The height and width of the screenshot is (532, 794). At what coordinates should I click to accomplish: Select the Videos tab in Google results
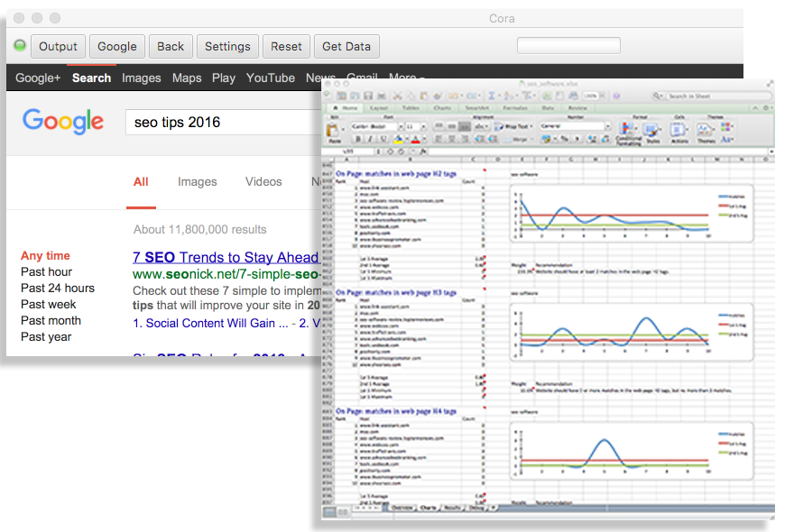click(x=263, y=182)
